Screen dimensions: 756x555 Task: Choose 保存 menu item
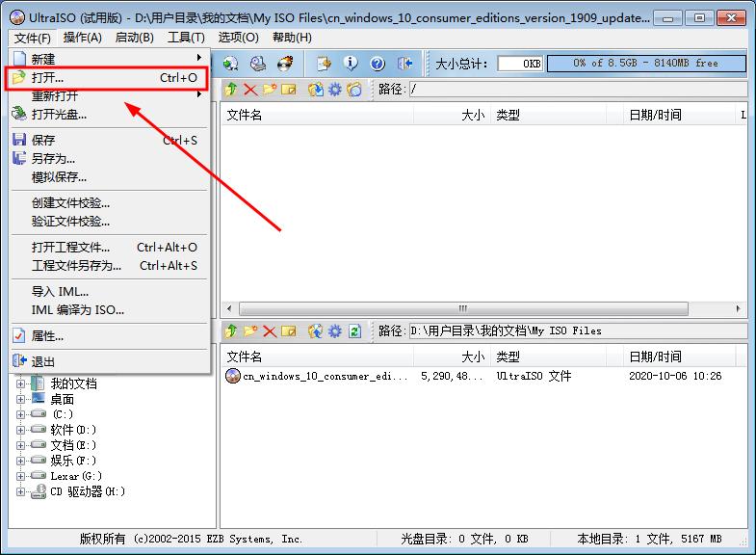[110, 141]
